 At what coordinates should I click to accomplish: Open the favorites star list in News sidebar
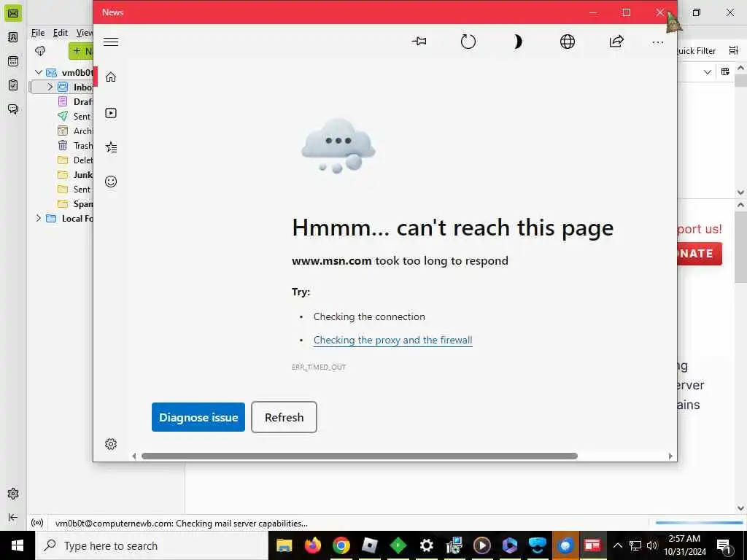tap(111, 147)
